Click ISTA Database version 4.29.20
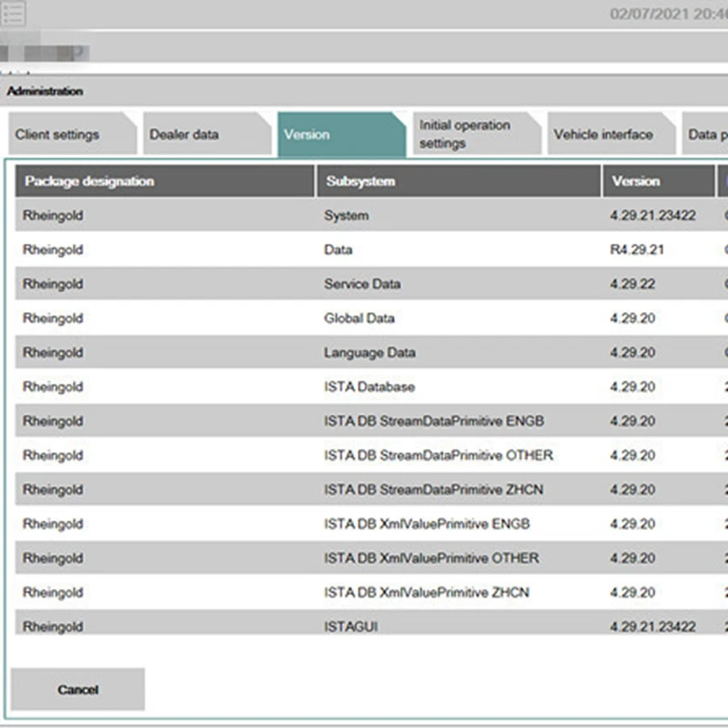Viewport: 728px width, 728px height. [x=632, y=387]
